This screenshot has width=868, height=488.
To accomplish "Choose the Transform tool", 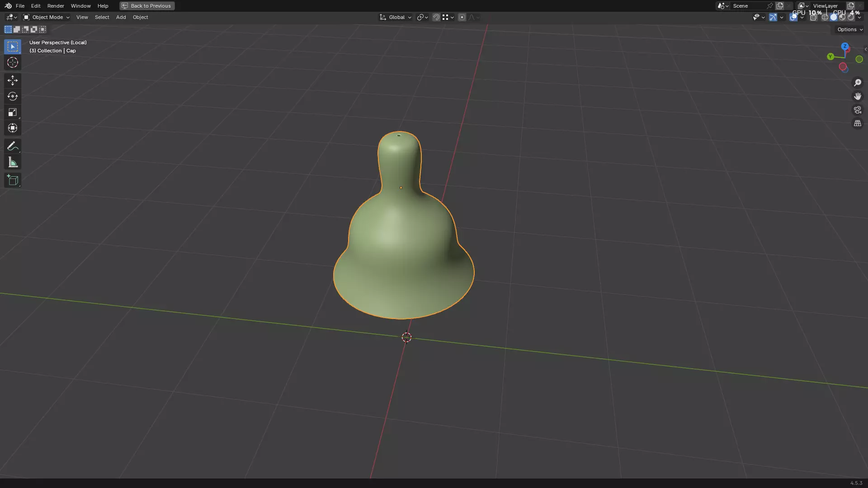I will pos(13,128).
